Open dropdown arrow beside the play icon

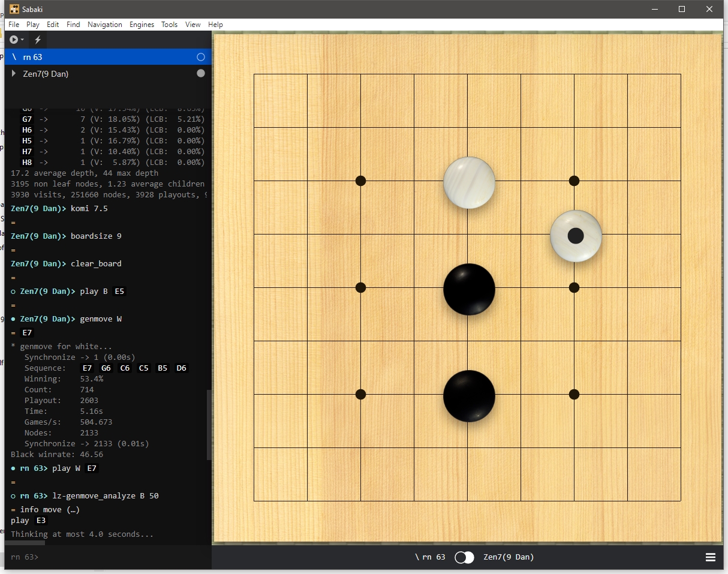23,40
